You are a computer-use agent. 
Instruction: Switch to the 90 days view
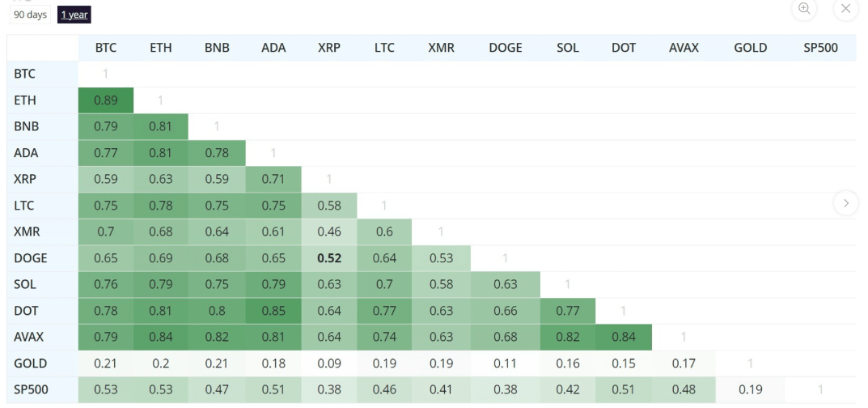(x=31, y=15)
